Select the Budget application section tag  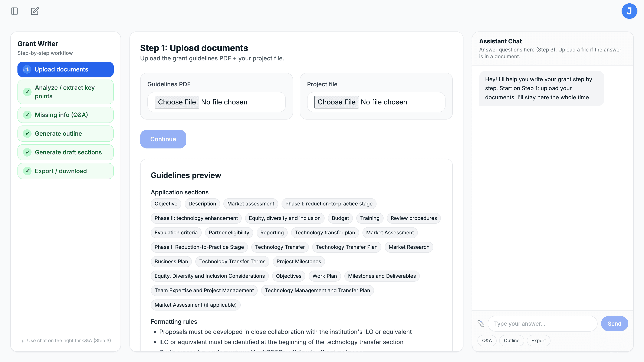[340, 218]
